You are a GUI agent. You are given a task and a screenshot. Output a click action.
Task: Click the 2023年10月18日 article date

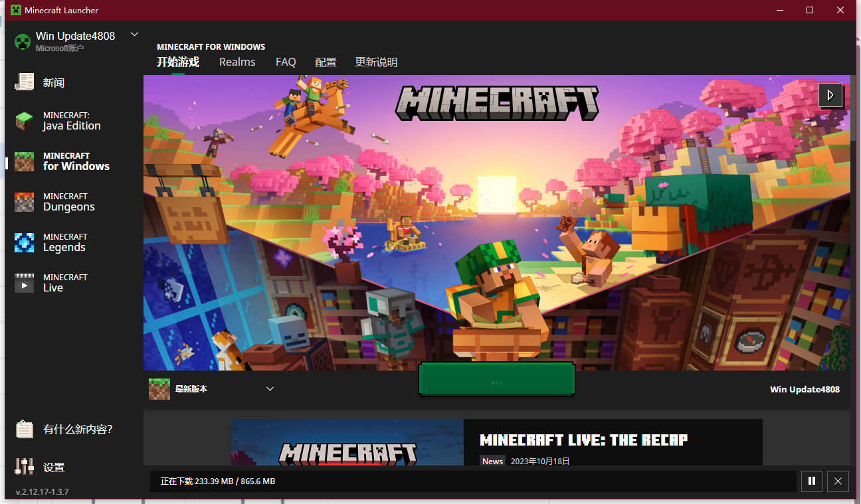[x=540, y=461]
